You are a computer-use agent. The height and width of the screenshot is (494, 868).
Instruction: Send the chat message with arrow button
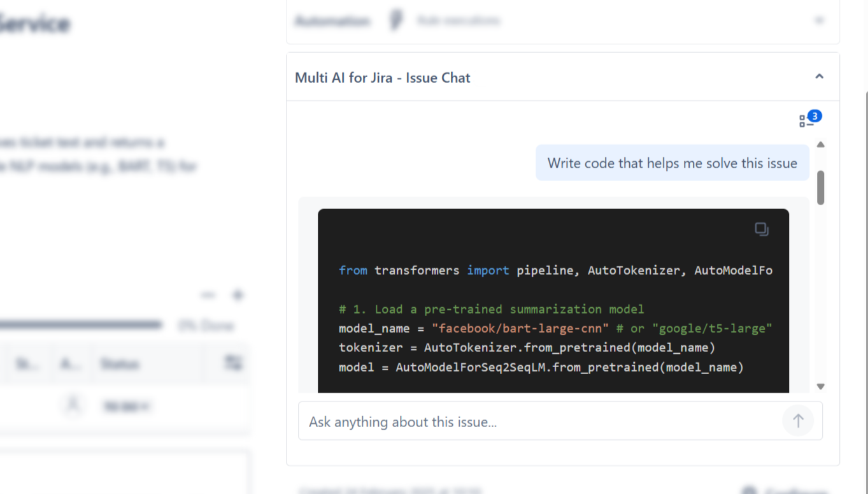pyautogui.click(x=798, y=421)
